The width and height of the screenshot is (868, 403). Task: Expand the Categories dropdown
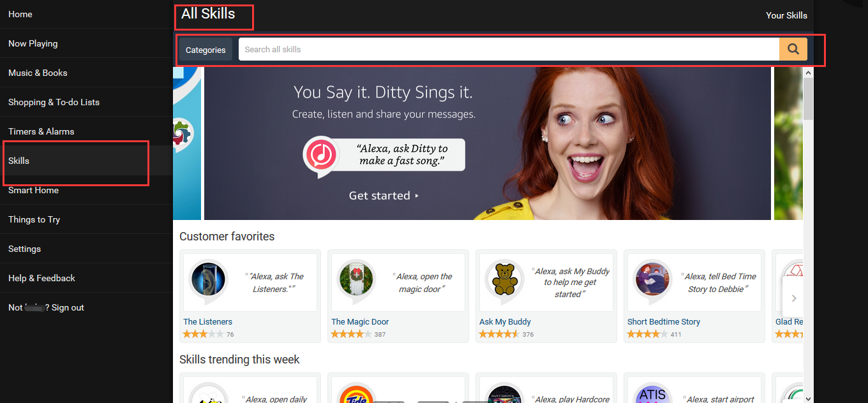pyautogui.click(x=206, y=50)
